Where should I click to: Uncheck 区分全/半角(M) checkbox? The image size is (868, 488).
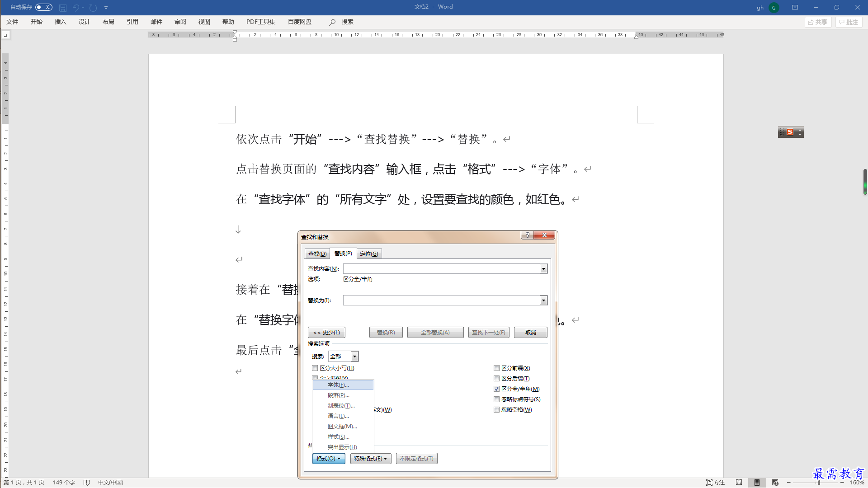[496, 389]
